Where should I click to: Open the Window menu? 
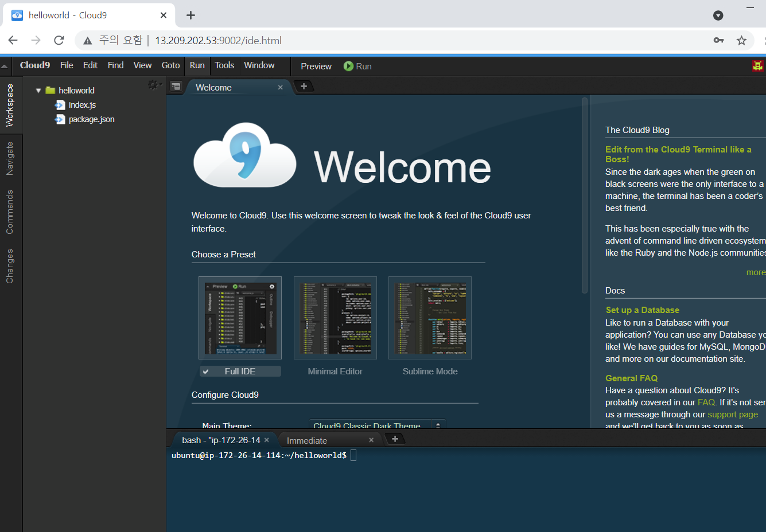259,65
